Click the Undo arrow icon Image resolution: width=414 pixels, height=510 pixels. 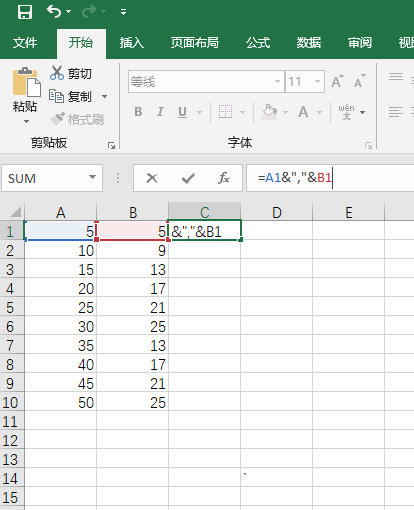pos(54,12)
